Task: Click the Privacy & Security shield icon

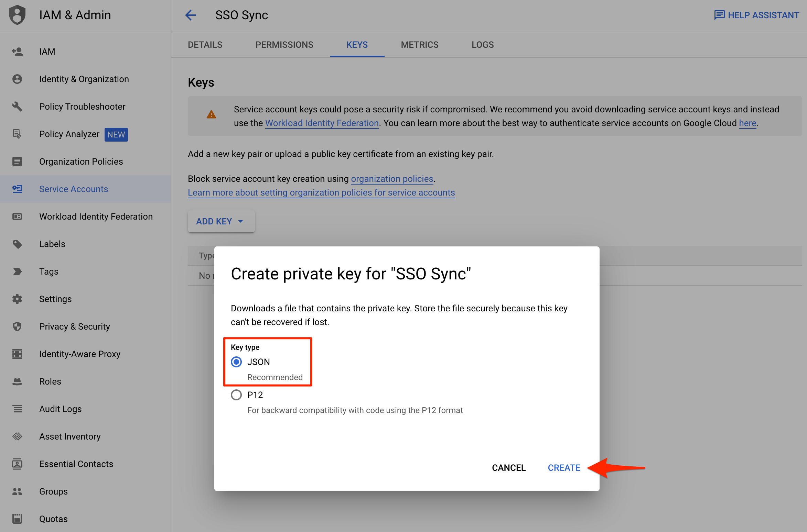Action: pyautogui.click(x=17, y=326)
